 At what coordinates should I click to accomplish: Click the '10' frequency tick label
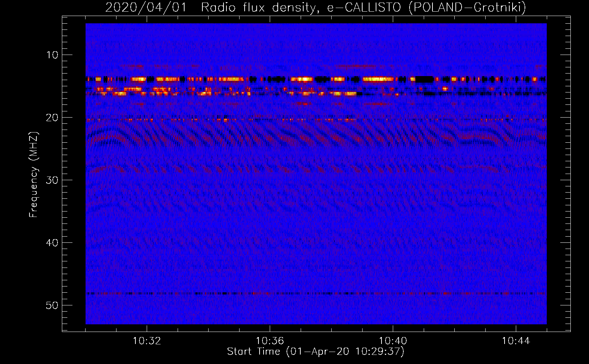(52, 55)
